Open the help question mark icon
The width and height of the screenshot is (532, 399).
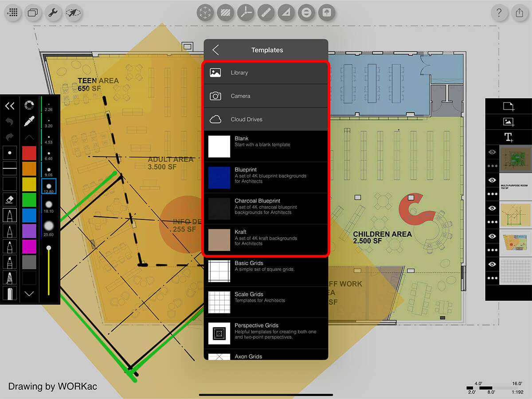499,13
